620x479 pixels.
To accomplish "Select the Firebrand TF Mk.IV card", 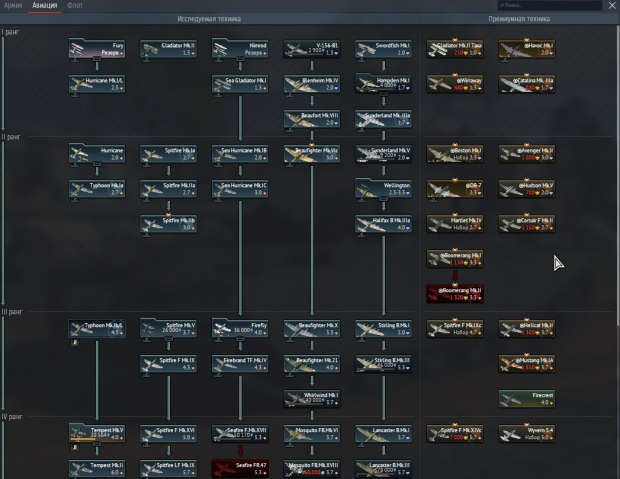I will (240, 364).
